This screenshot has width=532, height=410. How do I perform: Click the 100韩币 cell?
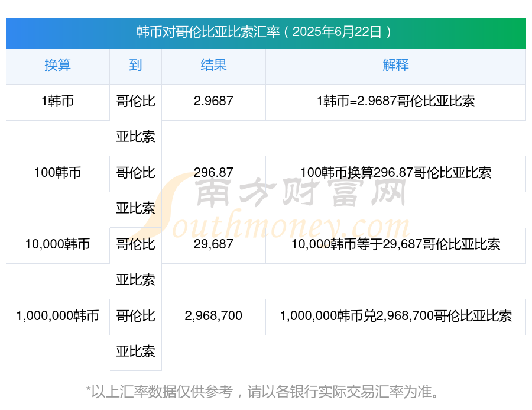(58, 173)
